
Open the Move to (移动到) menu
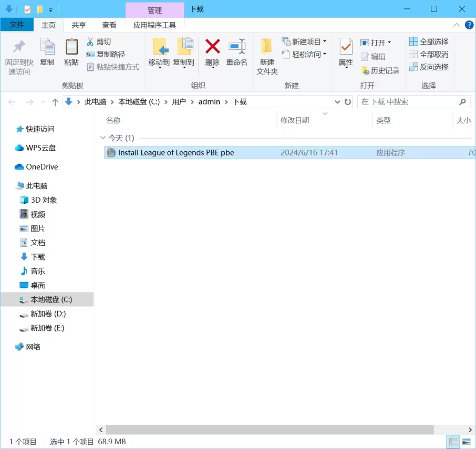click(159, 53)
